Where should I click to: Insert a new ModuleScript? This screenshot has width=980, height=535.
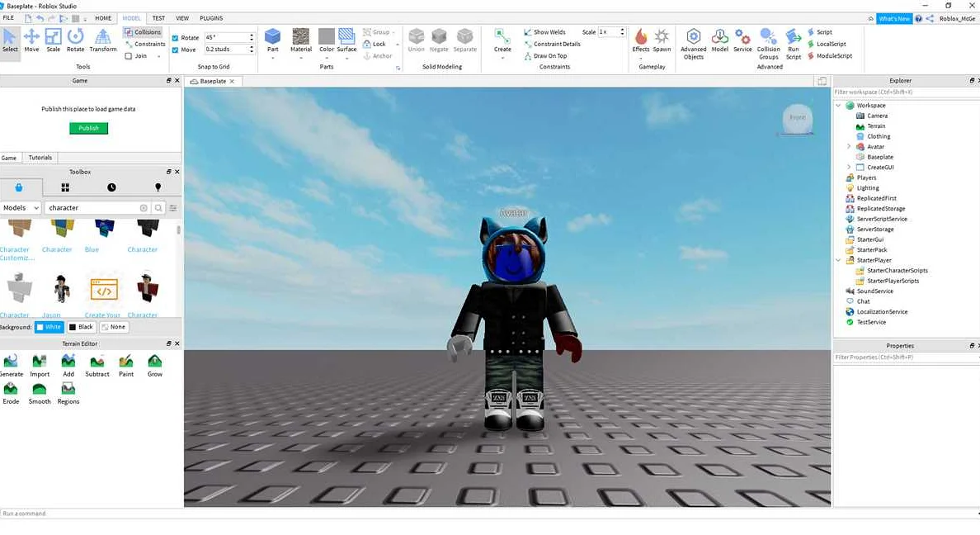tap(829, 55)
